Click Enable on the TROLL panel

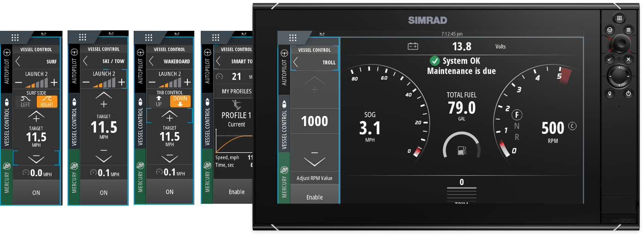(315, 197)
